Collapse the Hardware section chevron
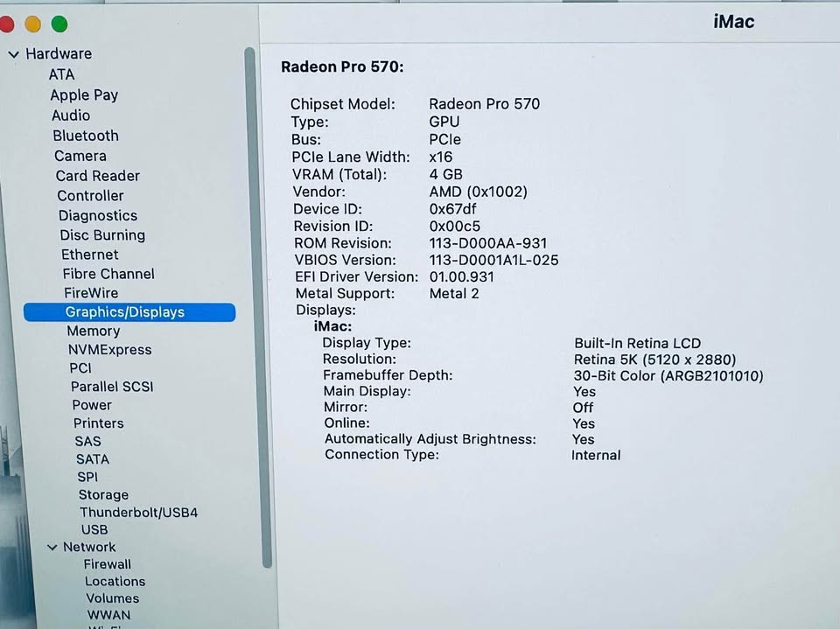Viewport: 840px width, 629px height. click(14, 54)
